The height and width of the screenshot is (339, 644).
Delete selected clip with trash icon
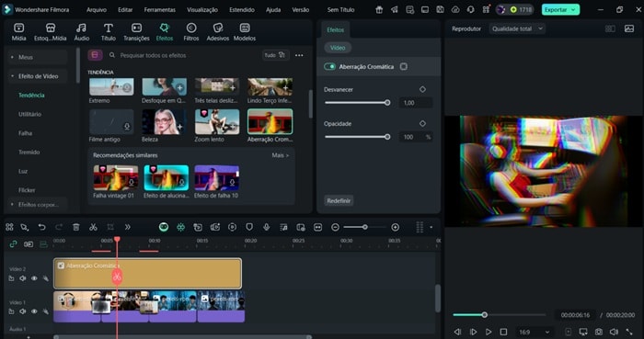point(76,227)
